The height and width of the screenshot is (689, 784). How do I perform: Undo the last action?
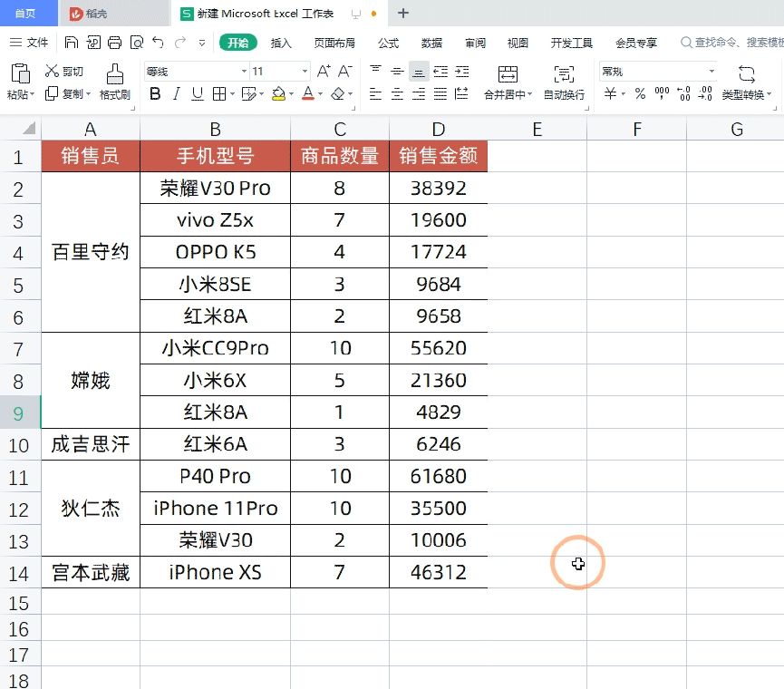[x=158, y=43]
